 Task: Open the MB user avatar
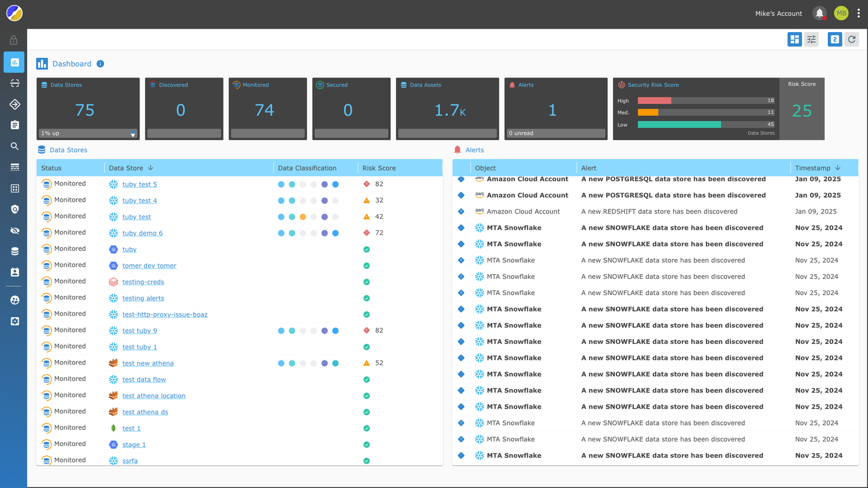click(841, 13)
